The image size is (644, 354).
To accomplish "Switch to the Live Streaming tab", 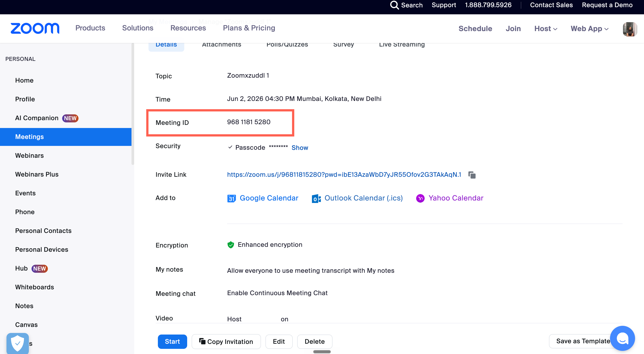I will tap(402, 45).
